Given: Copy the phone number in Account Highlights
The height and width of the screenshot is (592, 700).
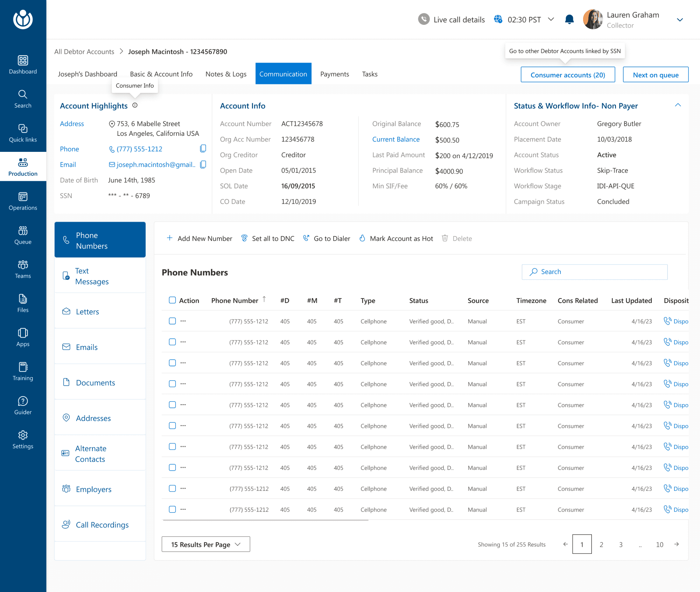Looking at the screenshot, I should pyautogui.click(x=203, y=149).
